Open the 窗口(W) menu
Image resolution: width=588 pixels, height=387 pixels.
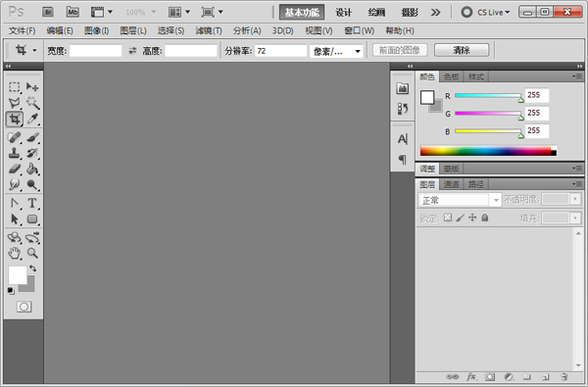(360, 30)
